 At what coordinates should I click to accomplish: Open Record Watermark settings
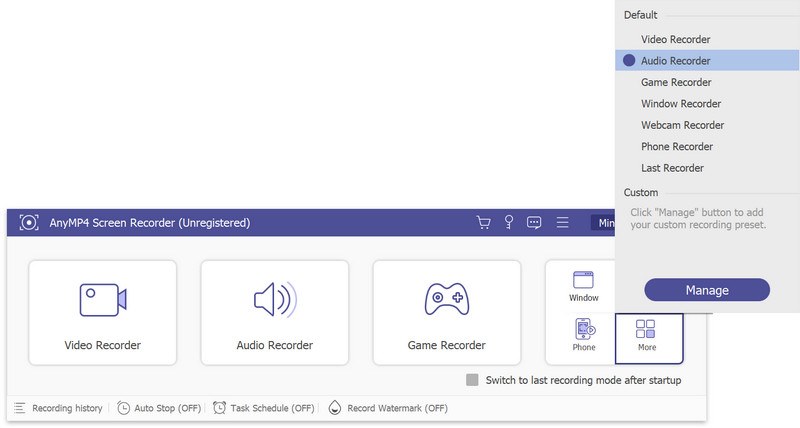click(x=388, y=408)
